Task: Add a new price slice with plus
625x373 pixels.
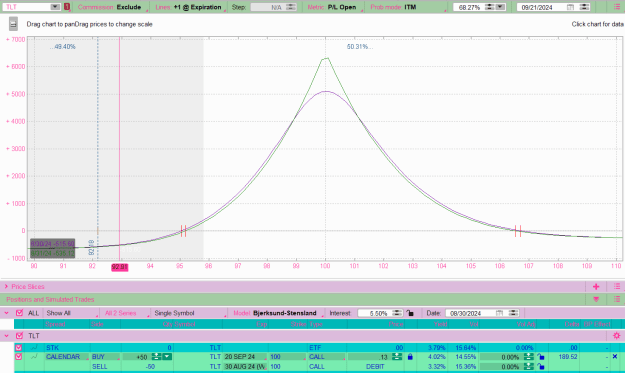Action: pos(596,287)
